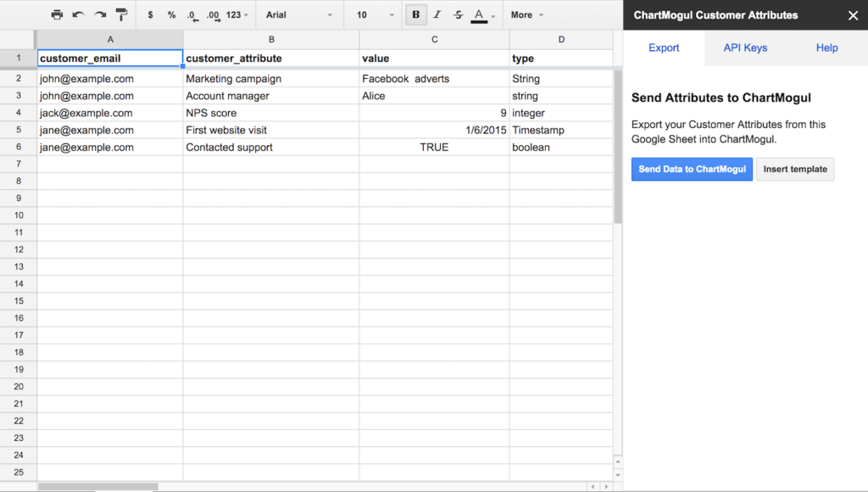Undo the last action

78,15
